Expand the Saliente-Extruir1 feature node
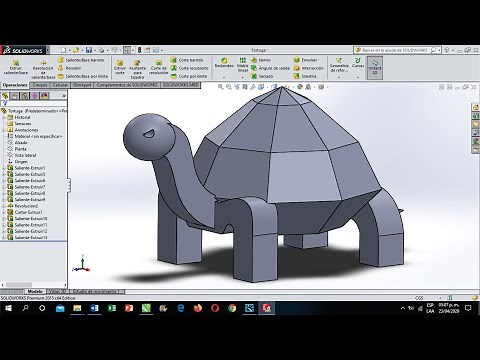This screenshot has height=360, width=480. coord(4,168)
